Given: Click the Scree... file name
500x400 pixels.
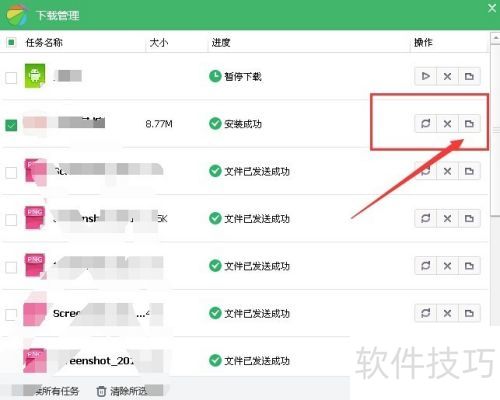Looking at the screenshot, I should coord(67,313).
